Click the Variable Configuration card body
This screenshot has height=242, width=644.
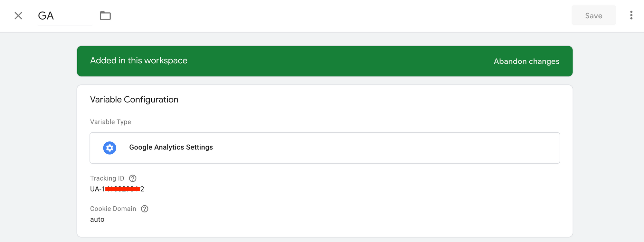325,161
